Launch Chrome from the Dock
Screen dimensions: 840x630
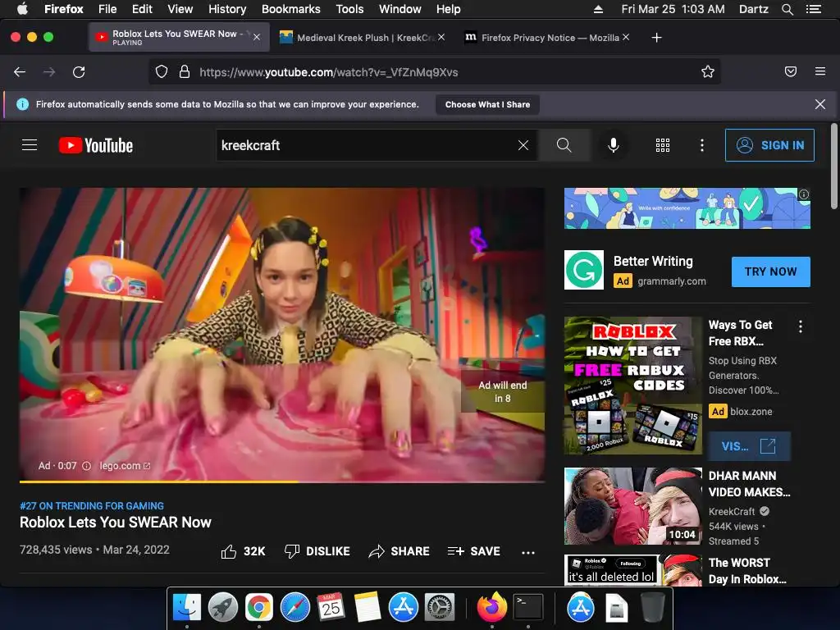pos(258,608)
